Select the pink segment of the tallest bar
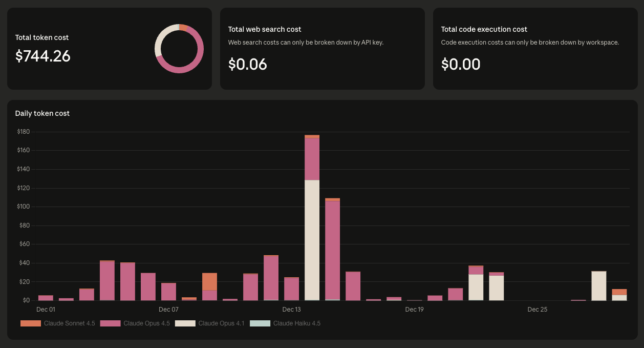Screen dimensions: 644x348 tap(312, 159)
